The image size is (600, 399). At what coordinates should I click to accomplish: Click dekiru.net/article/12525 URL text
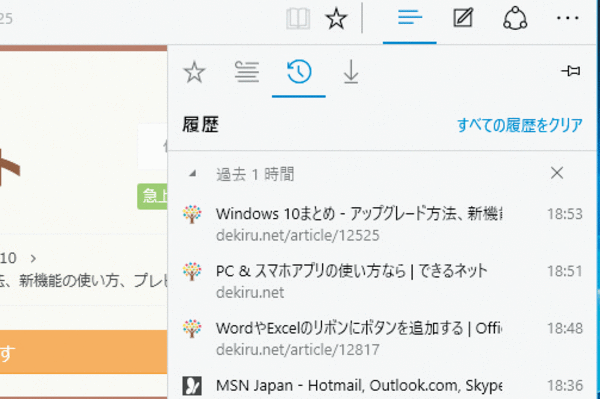coord(298,235)
